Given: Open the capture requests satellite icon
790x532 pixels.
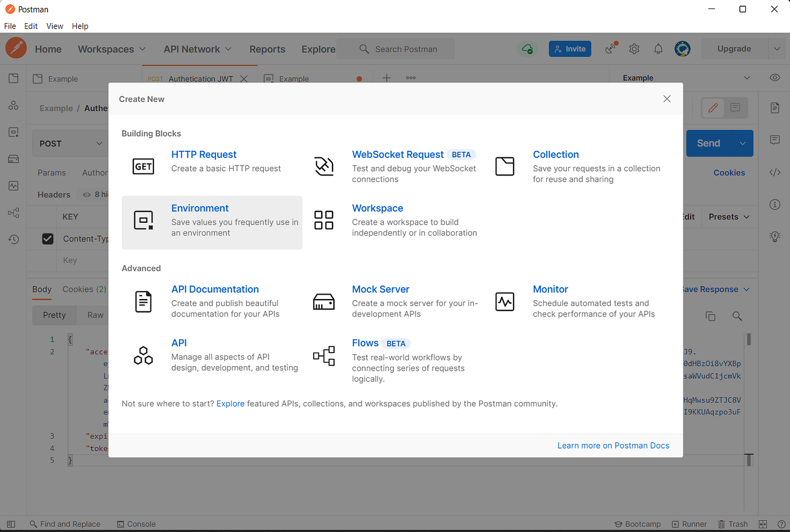Looking at the screenshot, I should pyautogui.click(x=611, y=49).
